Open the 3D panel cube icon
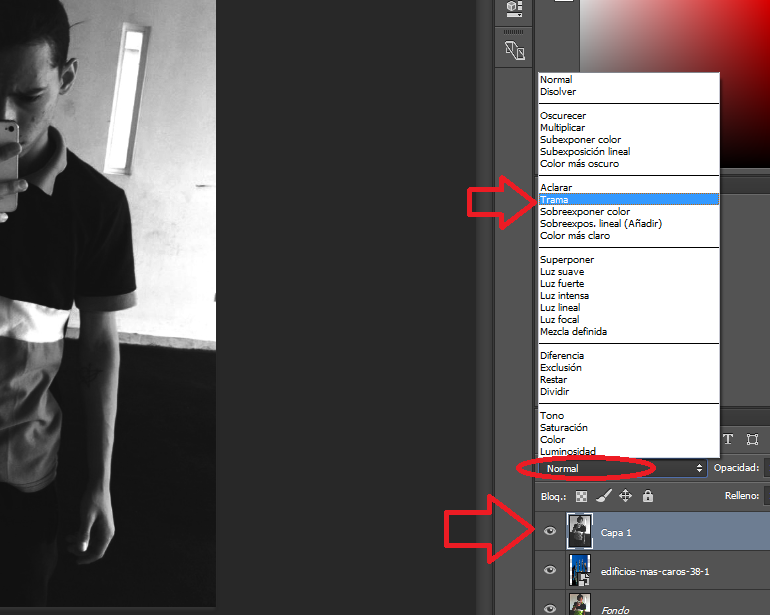The image size is (770, 615). pos(514,9)
